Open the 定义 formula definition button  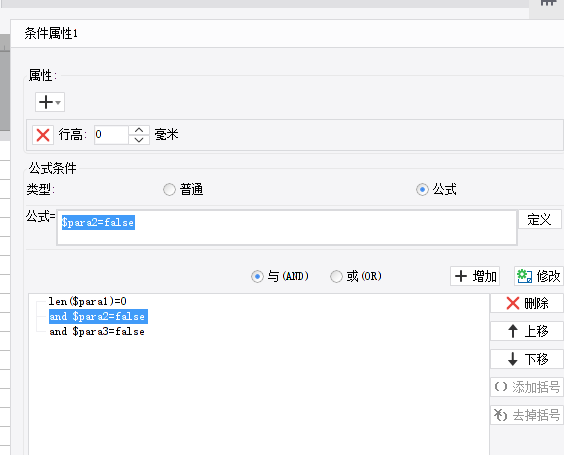pyautogui.click(x=540, y=219)
